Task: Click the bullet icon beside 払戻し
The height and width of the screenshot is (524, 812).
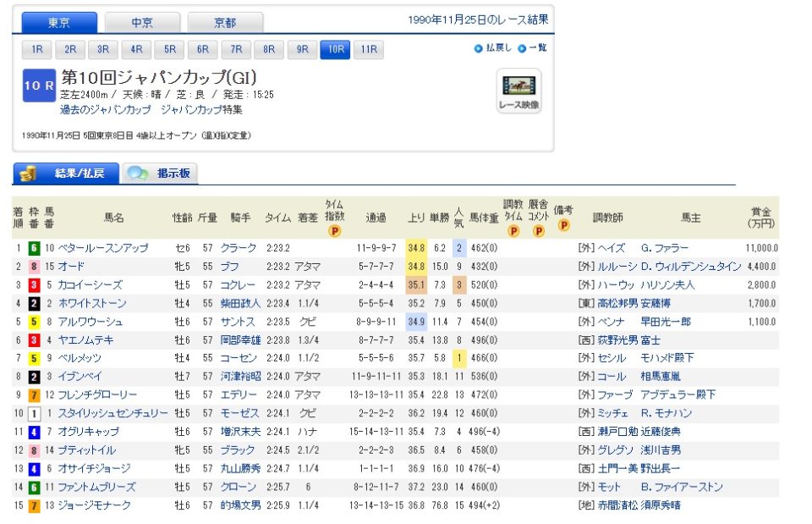Action: pos(479,48)
